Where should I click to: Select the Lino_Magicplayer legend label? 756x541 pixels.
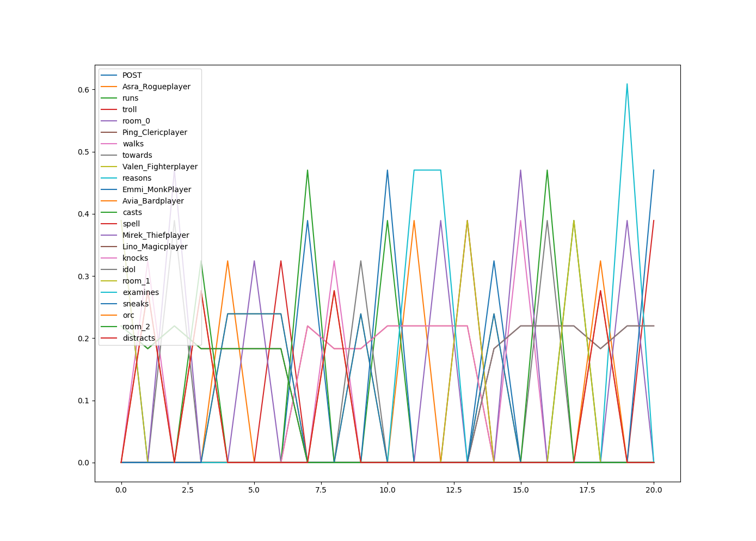(155, 247)
